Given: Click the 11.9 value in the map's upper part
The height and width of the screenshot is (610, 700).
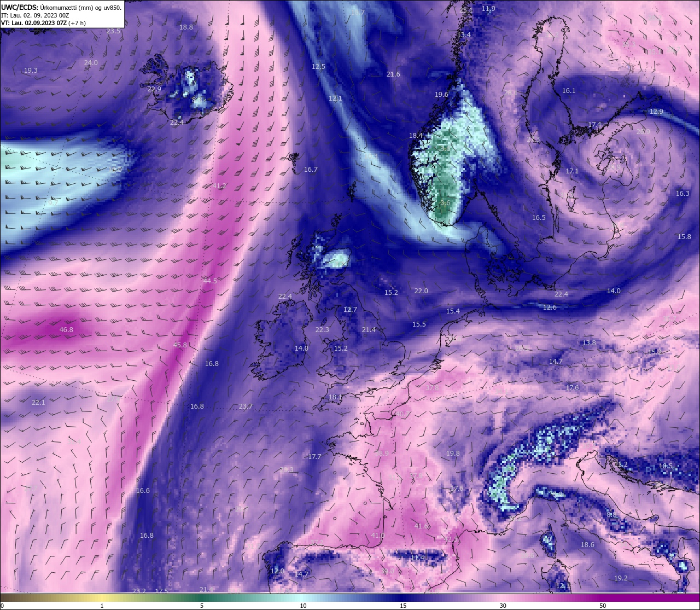Looking at the screenshot, I should 488,9.
